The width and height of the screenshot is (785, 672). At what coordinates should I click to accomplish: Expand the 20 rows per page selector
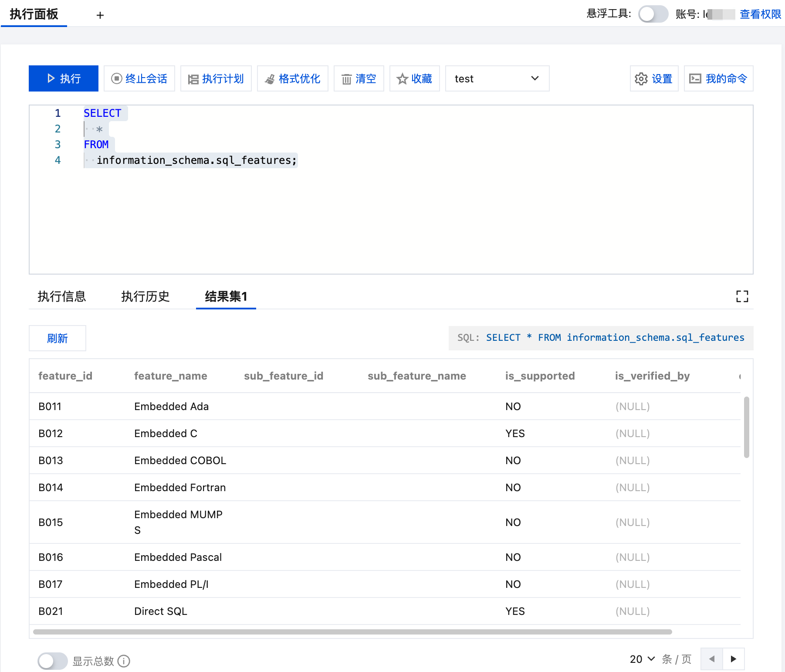click(642, 659)
